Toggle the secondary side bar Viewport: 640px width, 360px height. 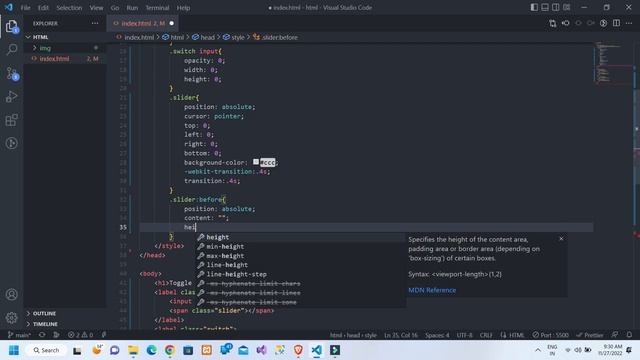coord(556,7)
